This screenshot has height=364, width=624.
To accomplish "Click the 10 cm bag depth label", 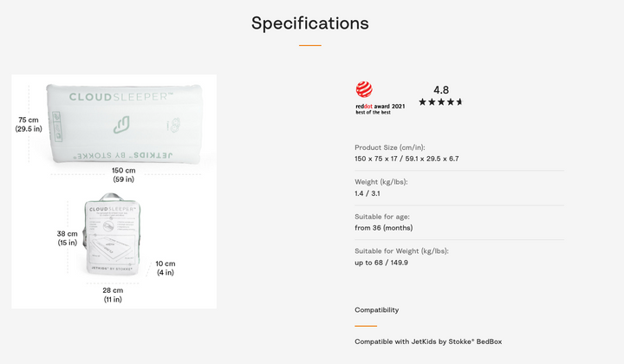I will 165,268.
